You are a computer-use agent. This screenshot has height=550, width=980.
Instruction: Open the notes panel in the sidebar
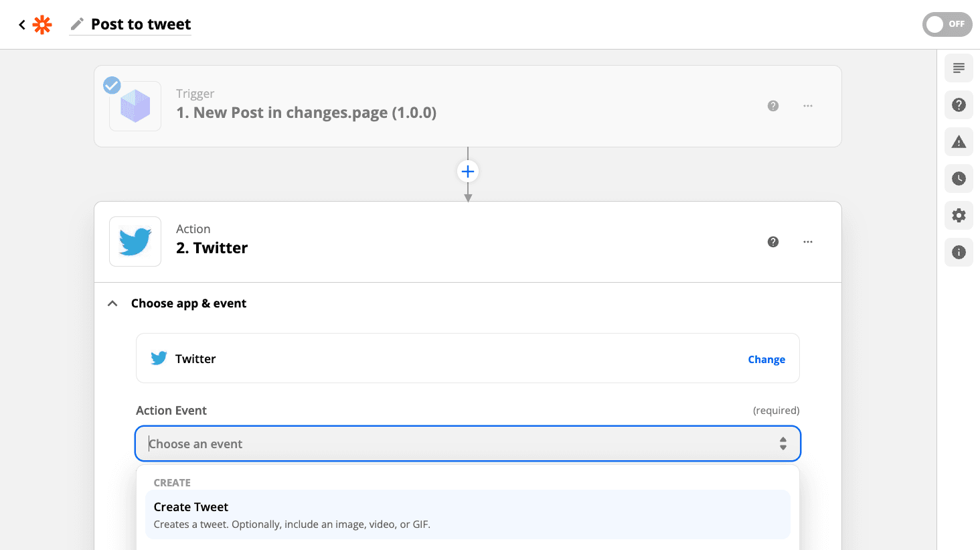click(x=959, y=68)
